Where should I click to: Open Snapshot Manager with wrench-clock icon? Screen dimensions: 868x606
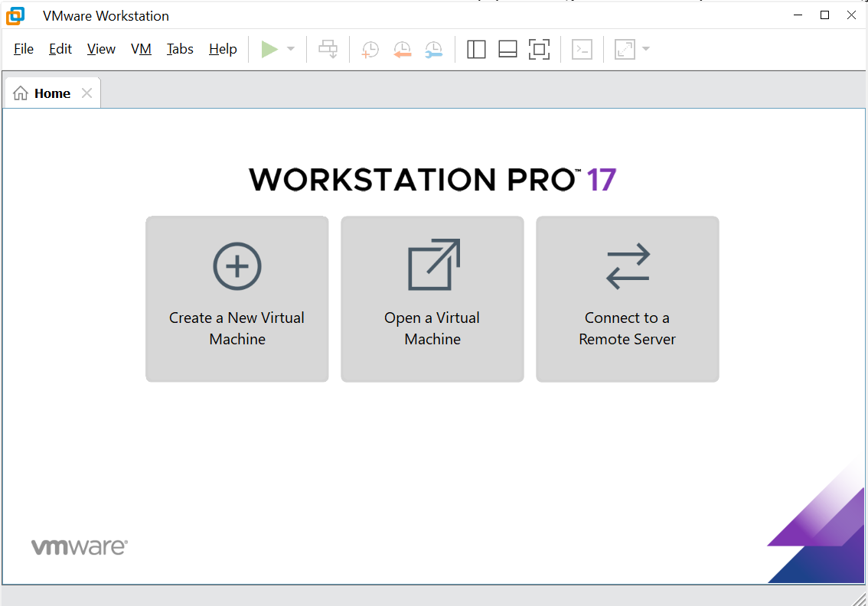click(434, 50)
